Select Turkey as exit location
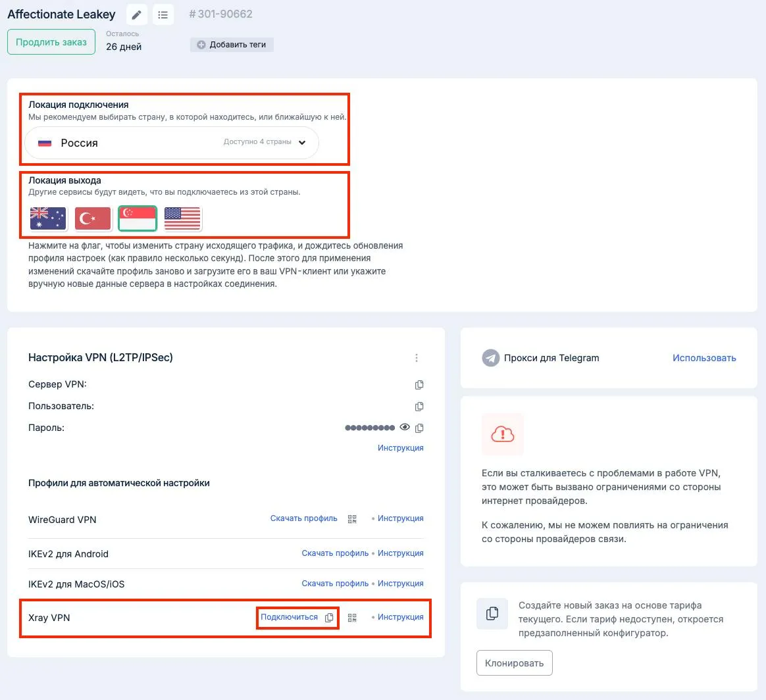This screenshot has height=700, width=766. pyautogui.click(x=93, y=218)
